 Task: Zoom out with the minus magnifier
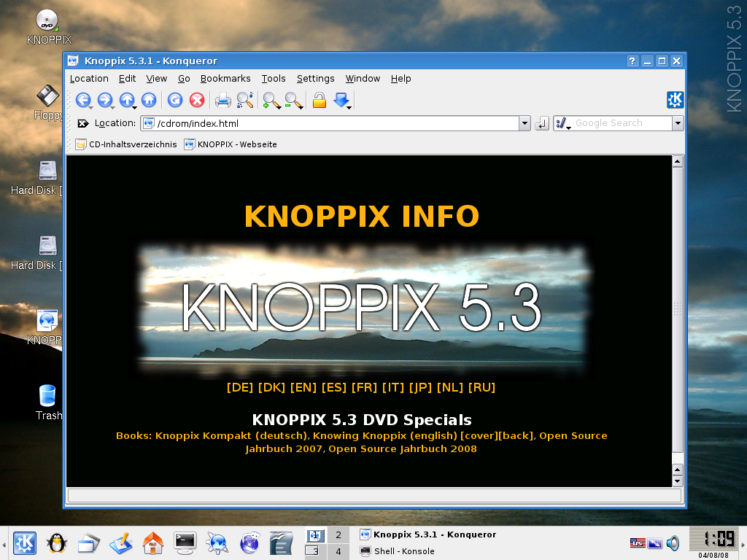point(293,100)
